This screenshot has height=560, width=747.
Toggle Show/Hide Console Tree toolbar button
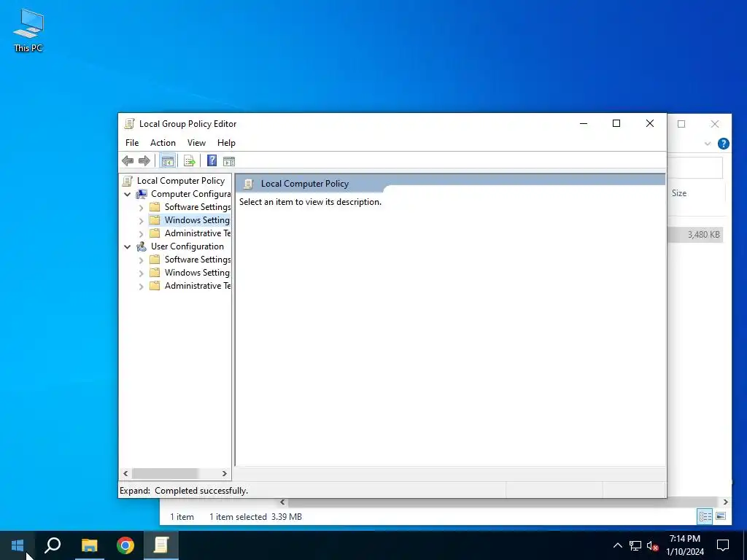click(167, 161)
